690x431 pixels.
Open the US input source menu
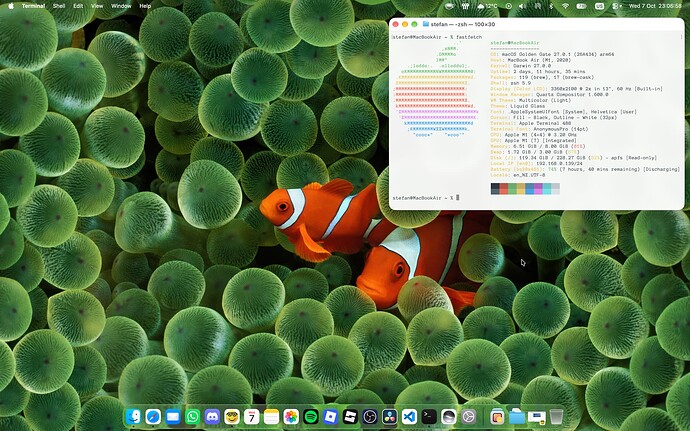(x=599, y=6)
